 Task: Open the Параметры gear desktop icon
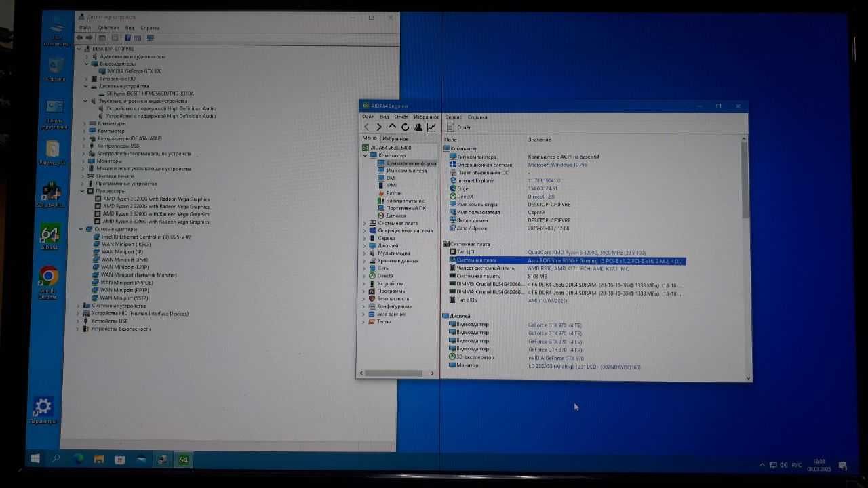42,411
